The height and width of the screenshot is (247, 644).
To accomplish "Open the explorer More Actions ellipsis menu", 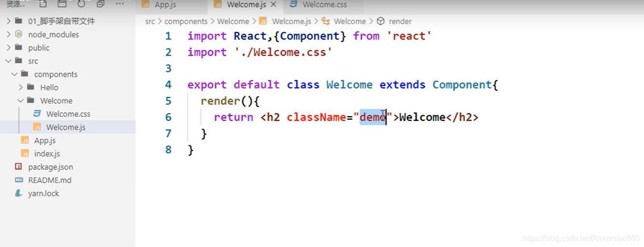I will click(x=120, y=4).
